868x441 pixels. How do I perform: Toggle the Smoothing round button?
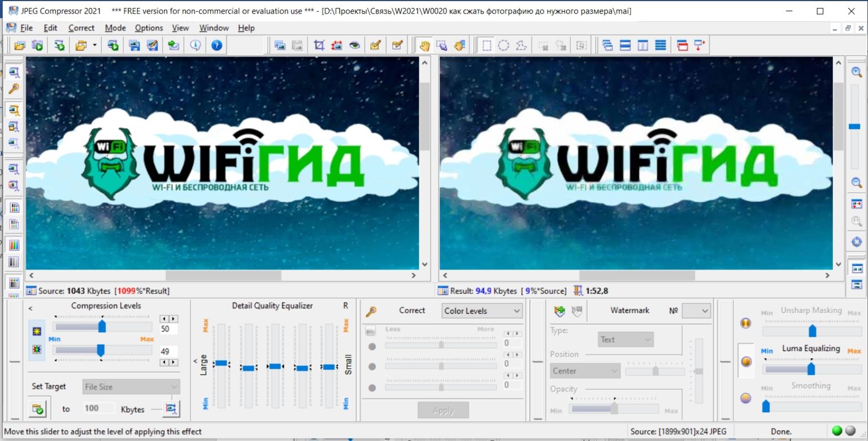click(745, 398)
